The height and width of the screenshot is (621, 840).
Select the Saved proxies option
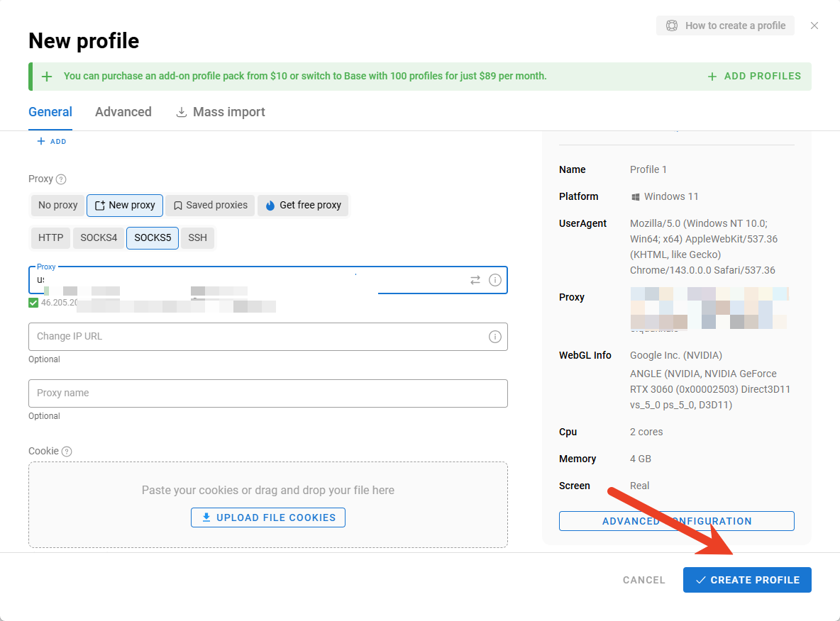point(211,206)
